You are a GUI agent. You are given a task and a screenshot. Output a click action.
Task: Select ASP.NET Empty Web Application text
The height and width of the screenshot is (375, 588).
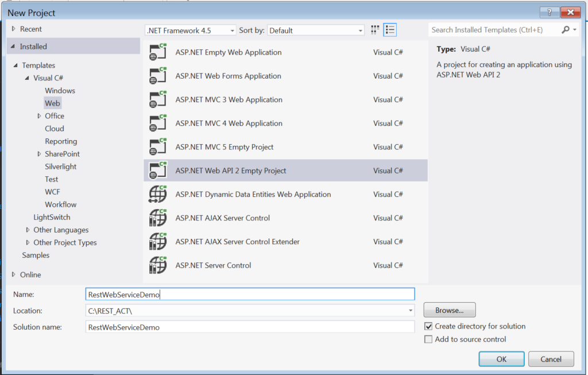229,52
